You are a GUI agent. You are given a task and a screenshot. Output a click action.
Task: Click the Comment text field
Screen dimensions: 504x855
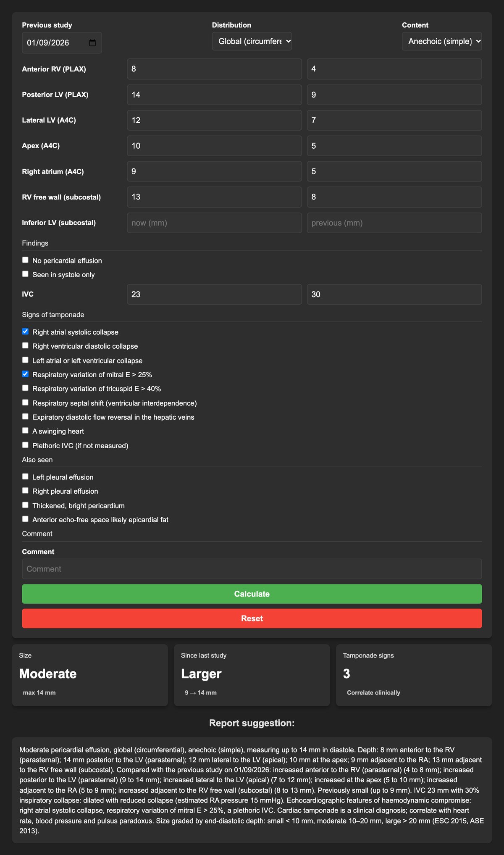point(252,569)
